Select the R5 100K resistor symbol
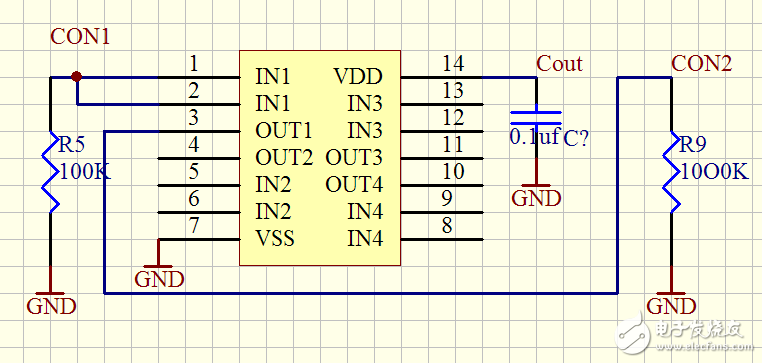Image resolution: width=762 pixels, height=363 pixels. [51, 172]
